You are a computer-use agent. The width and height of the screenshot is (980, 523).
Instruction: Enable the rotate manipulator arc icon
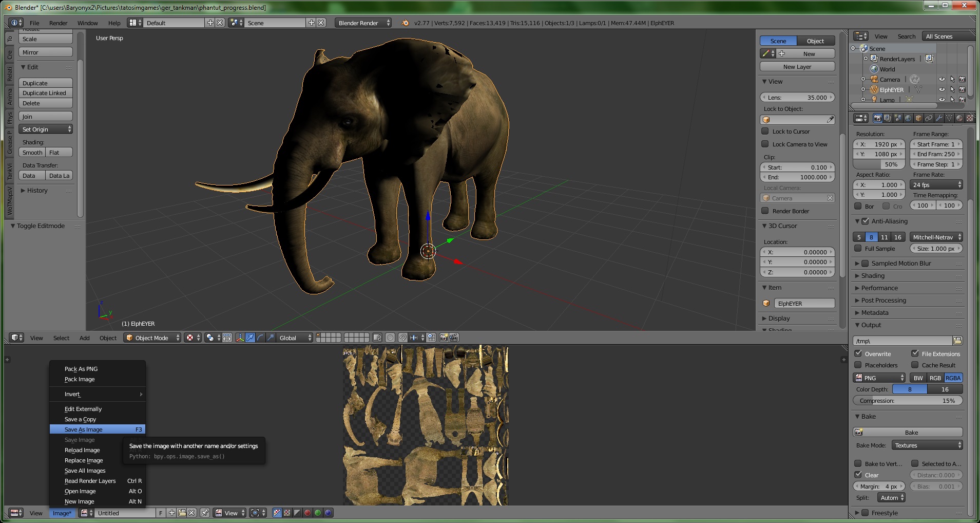click(260, 338)
